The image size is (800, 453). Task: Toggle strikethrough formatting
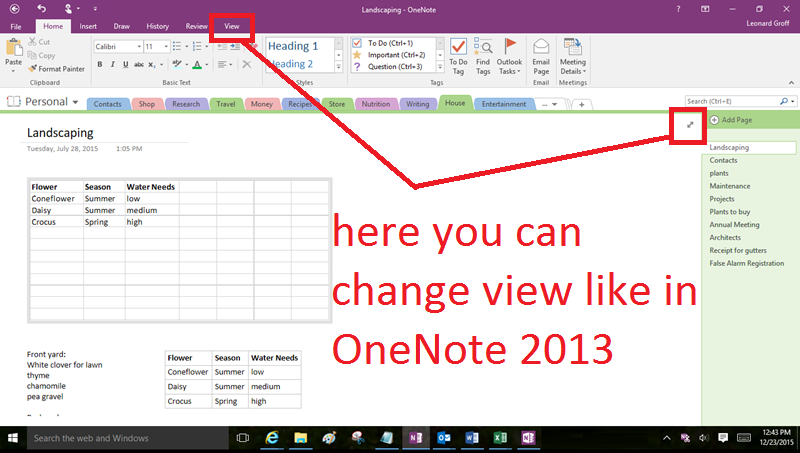[x=139, y=64]
